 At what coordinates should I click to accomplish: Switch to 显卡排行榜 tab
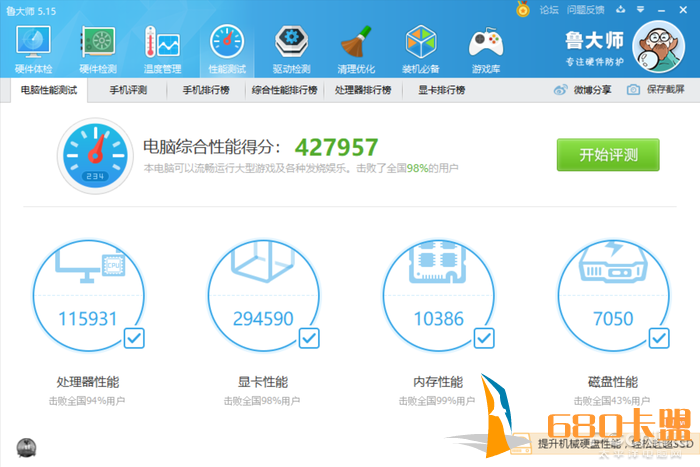point(442,90)
